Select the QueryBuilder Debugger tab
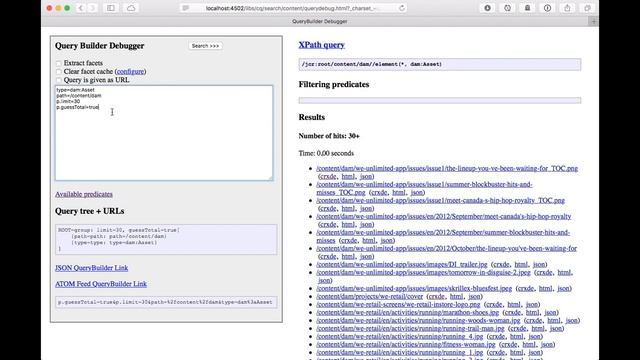Viewport: 640px width, 360px height. click(x=320, y=21)
